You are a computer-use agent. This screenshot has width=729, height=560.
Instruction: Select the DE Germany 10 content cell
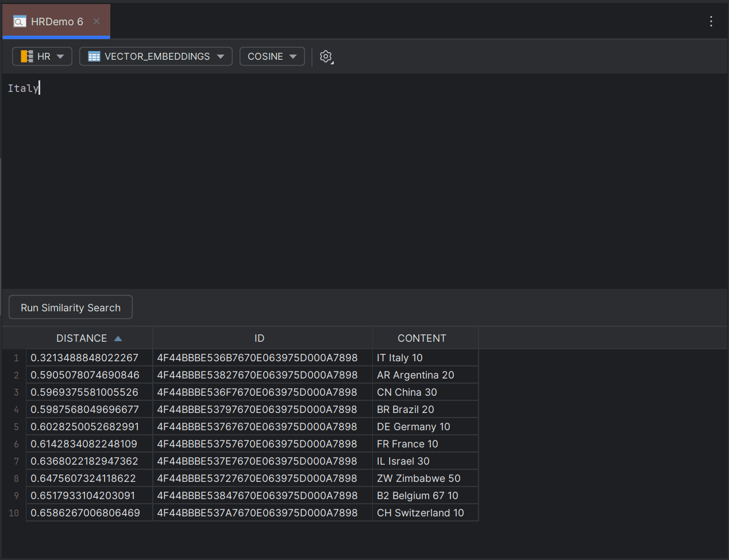(425, 427)
